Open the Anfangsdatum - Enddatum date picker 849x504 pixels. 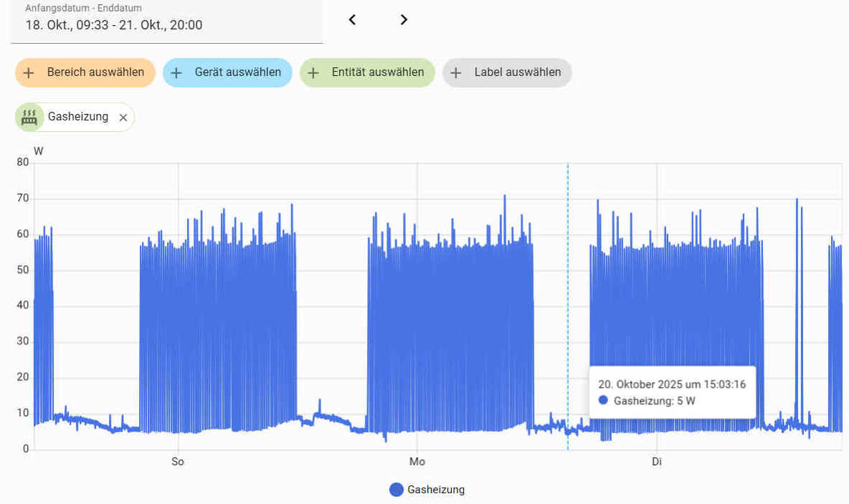pyautogui.click(x=166, y=22)
